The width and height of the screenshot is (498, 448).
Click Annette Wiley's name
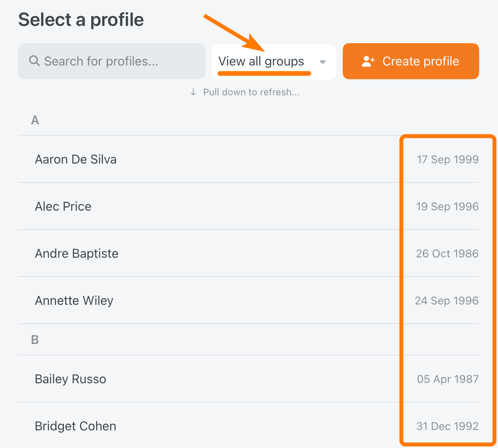(74, 300)
